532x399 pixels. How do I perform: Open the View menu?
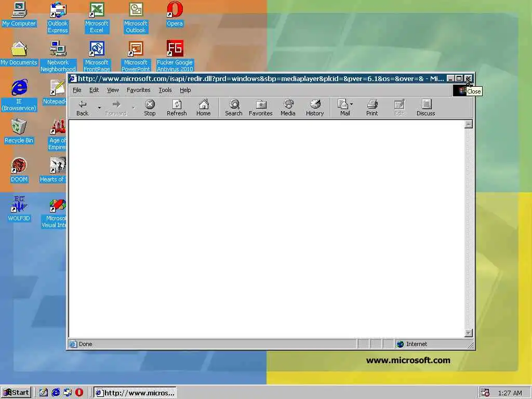tap(113, 90)
